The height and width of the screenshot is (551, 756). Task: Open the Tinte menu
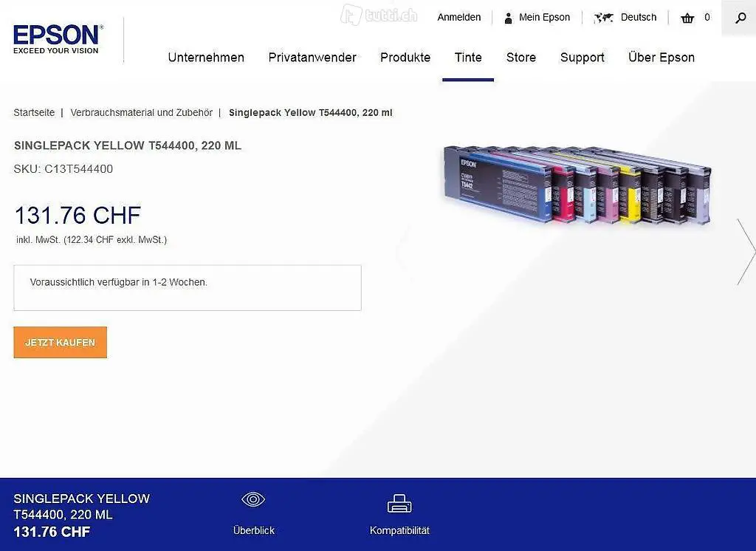[468, 58]
